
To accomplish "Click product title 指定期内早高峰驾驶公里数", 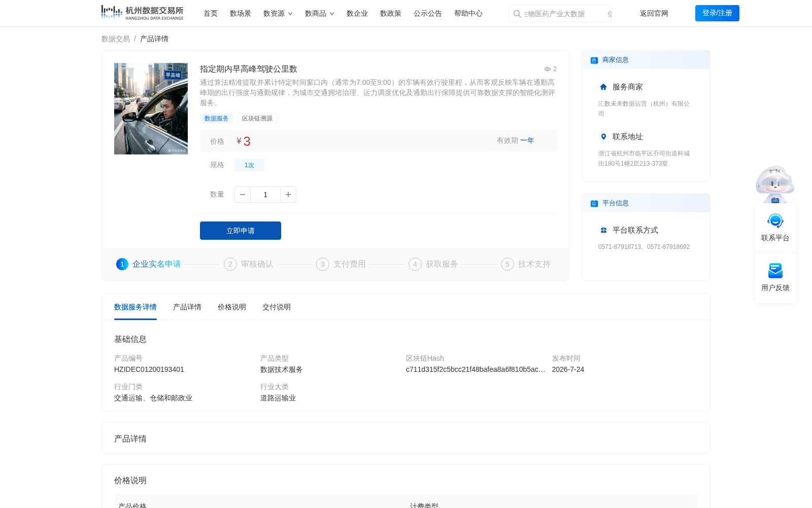I will click(249, 69).
